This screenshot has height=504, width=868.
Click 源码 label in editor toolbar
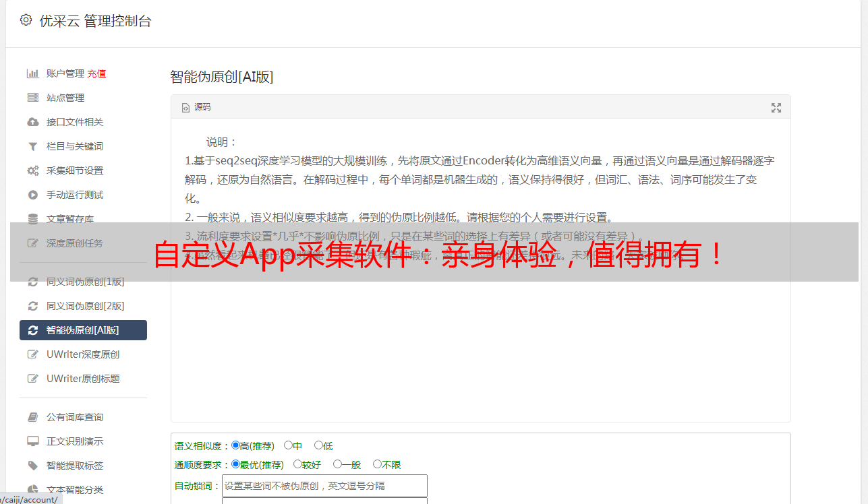coord(202,107)
